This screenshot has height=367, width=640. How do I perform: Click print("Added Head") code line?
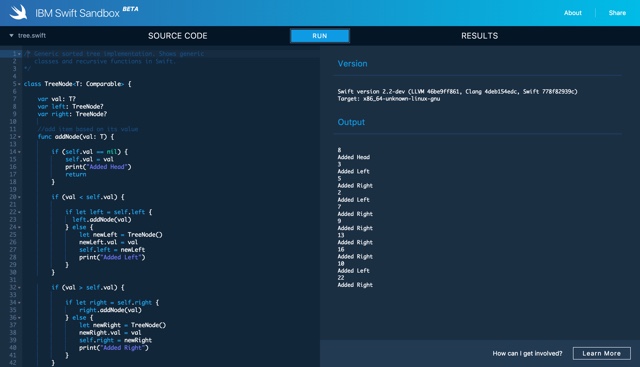[98, 167]
